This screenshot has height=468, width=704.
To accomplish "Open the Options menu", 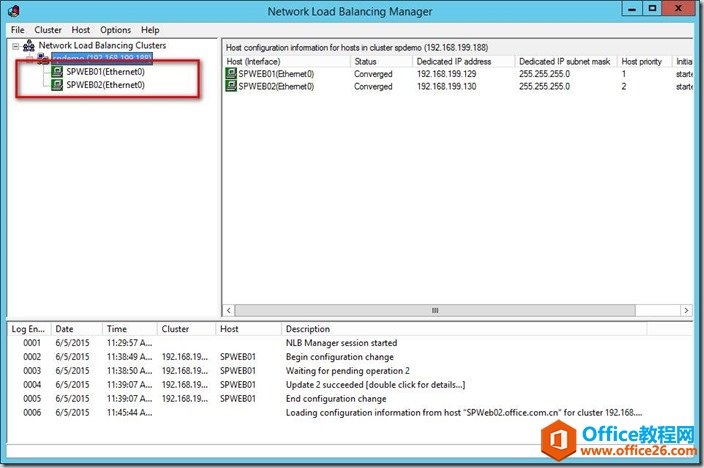I will (115, 30).
